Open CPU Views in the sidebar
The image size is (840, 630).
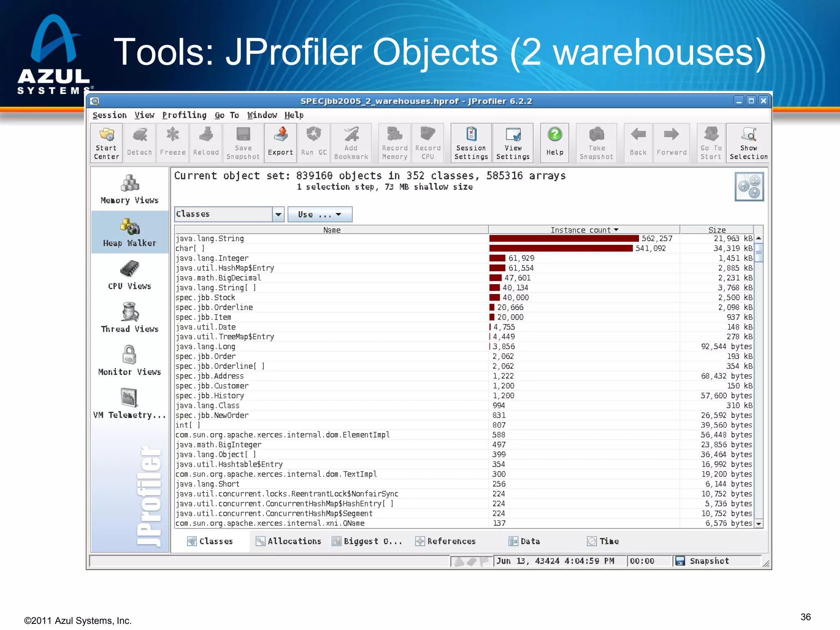[130, 275]
